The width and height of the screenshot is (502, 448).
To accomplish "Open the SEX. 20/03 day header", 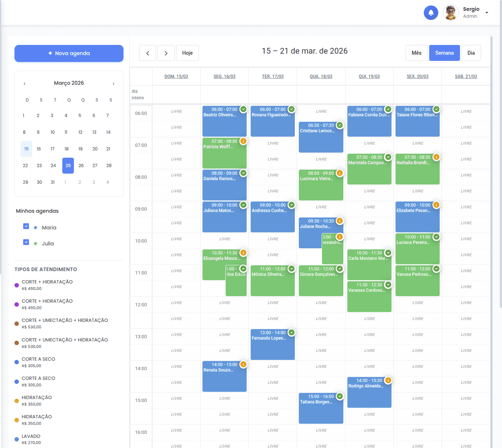I will [418, 76].
